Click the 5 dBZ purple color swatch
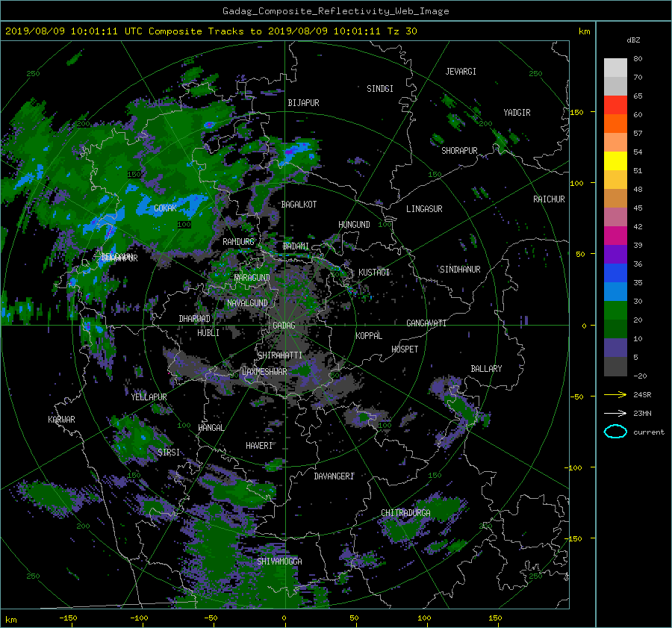672x628 pixels. [x=615, y=348]
